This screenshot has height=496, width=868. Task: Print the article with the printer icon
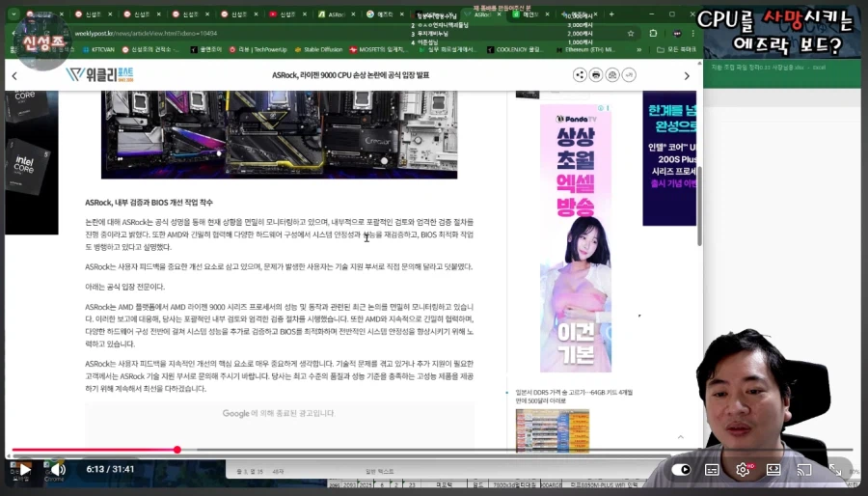click(x=596, y=74)
